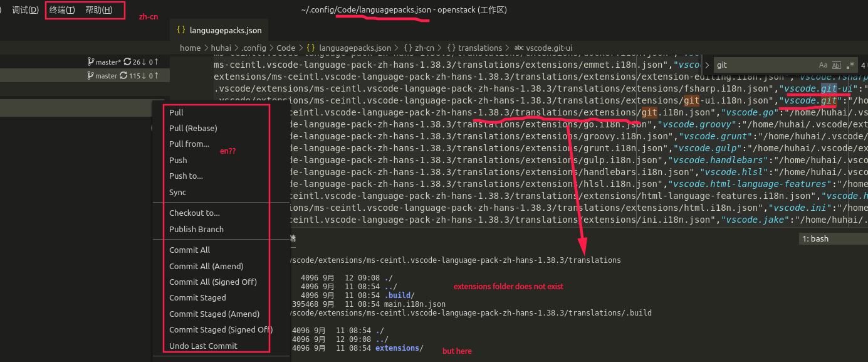Toggle Match Case (Aa) in the search widget

(x=823, y=65)
